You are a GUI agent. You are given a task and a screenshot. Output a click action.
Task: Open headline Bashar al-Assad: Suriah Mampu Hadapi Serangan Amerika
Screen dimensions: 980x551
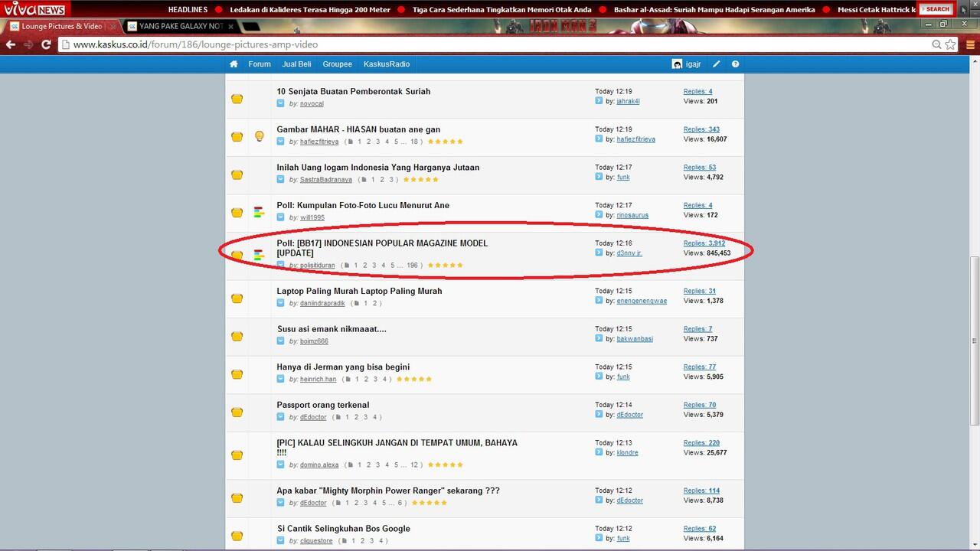[x=714, y=10]
